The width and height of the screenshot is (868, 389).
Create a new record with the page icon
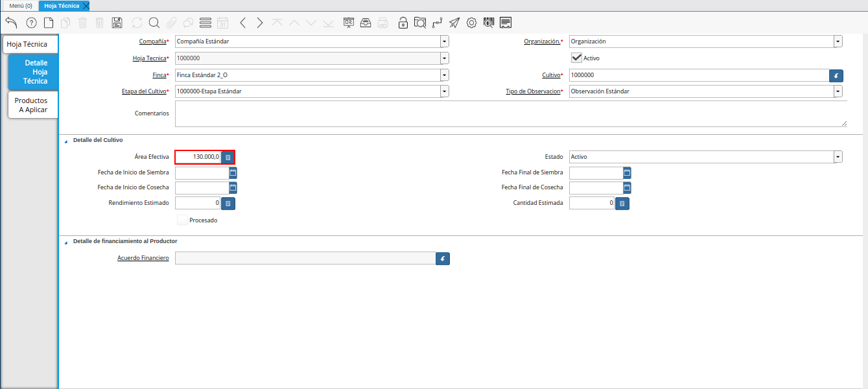pyautogui.click(x=49, y=23)
